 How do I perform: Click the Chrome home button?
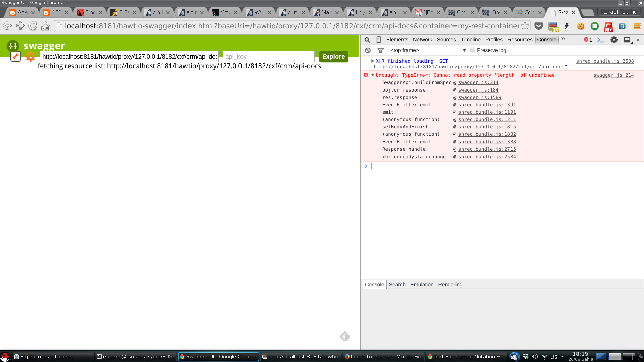tap(45, 26)
